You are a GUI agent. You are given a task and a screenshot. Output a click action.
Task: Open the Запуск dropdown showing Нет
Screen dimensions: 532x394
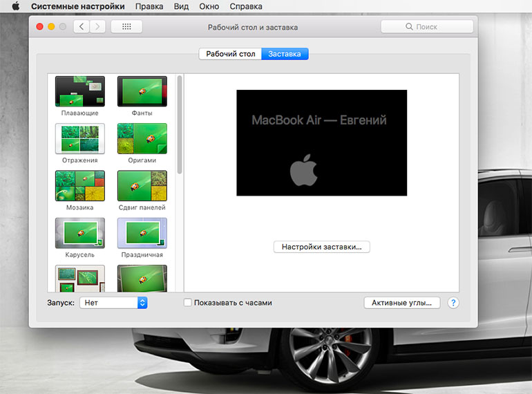[113, 303]
